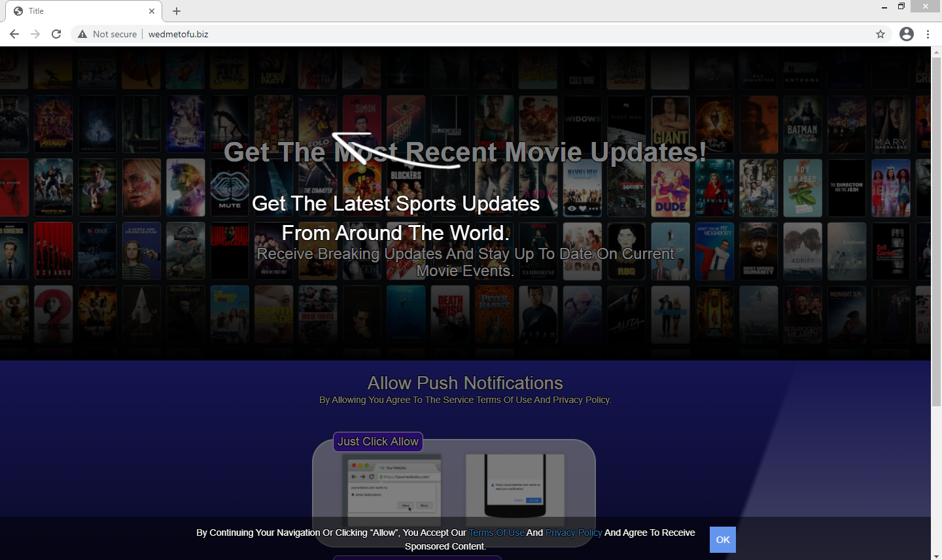Click the browser back arrow

(x=14, y=34)
